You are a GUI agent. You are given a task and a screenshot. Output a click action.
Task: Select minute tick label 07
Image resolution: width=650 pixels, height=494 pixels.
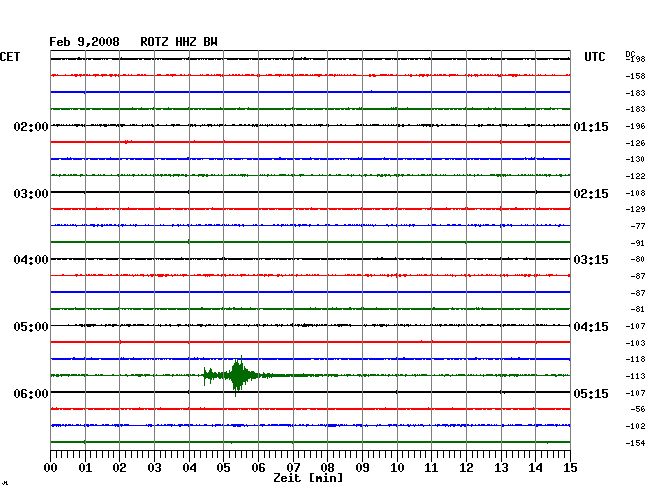point(293,468)
